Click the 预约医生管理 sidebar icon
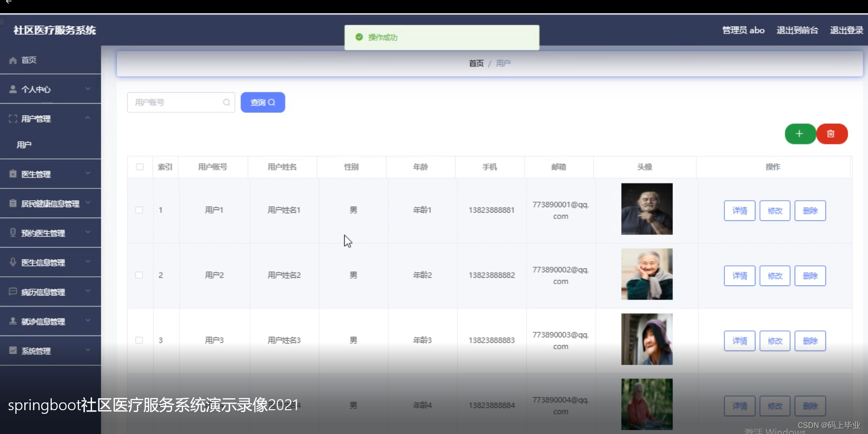This screenshot has width=868, height=434. coord(12,232)
